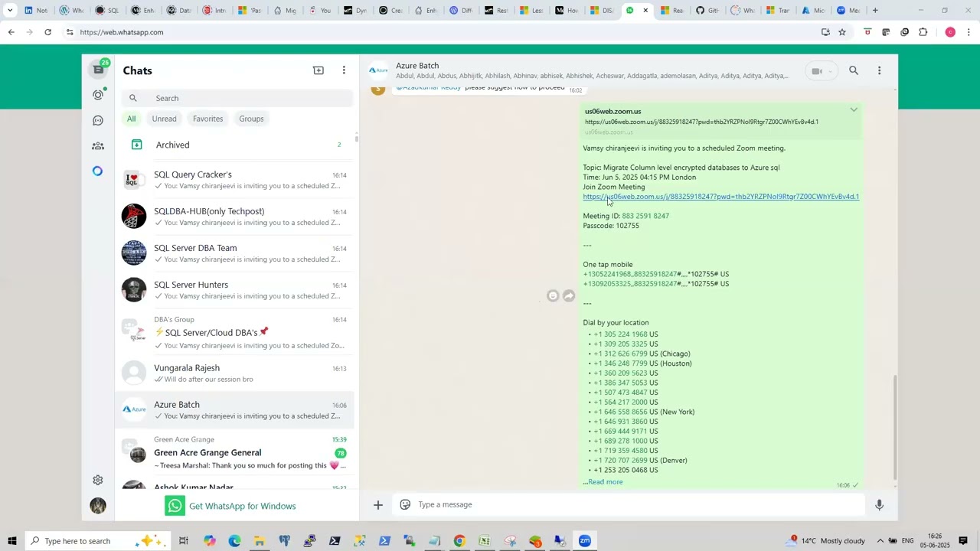Expand the message with Read more
This screenshot has height=551, width=980.
click(605, 482)
